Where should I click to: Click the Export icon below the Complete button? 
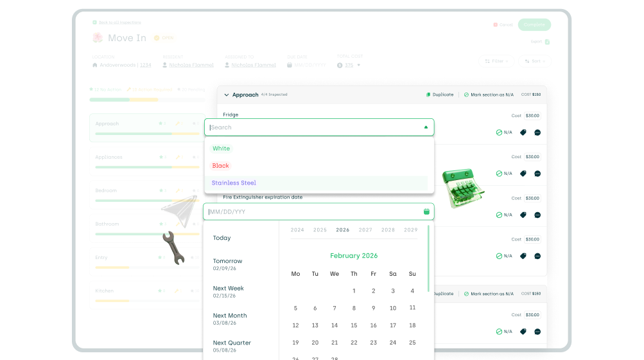coord(547,42)
